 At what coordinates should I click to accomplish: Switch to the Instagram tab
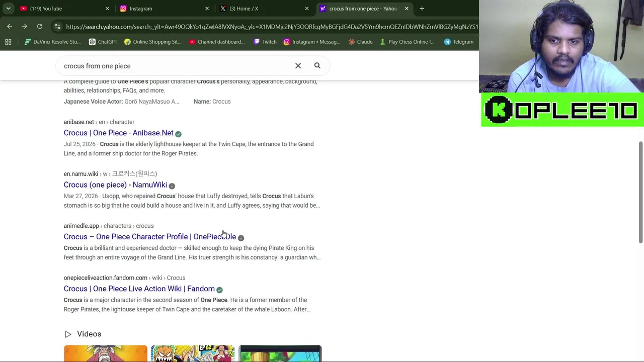(164, 9)
